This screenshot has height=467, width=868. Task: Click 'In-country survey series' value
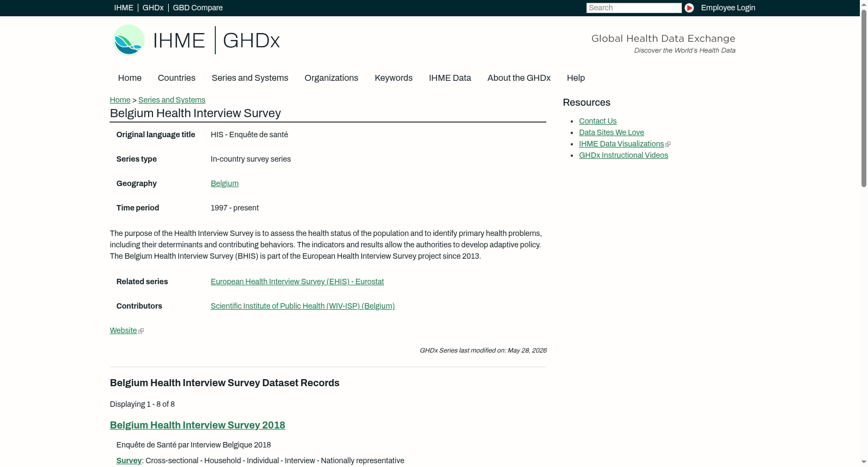251,159
